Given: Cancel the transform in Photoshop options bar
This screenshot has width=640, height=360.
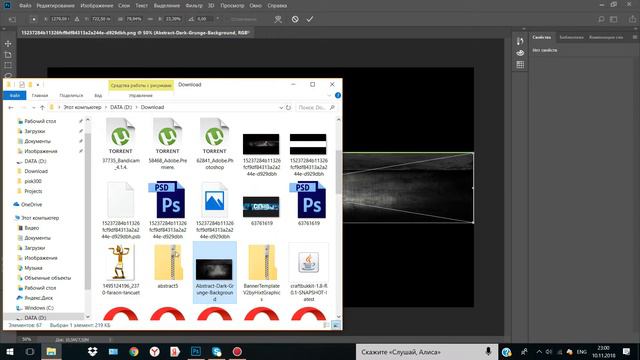Looking at the screenshot, I should (295, 19).
